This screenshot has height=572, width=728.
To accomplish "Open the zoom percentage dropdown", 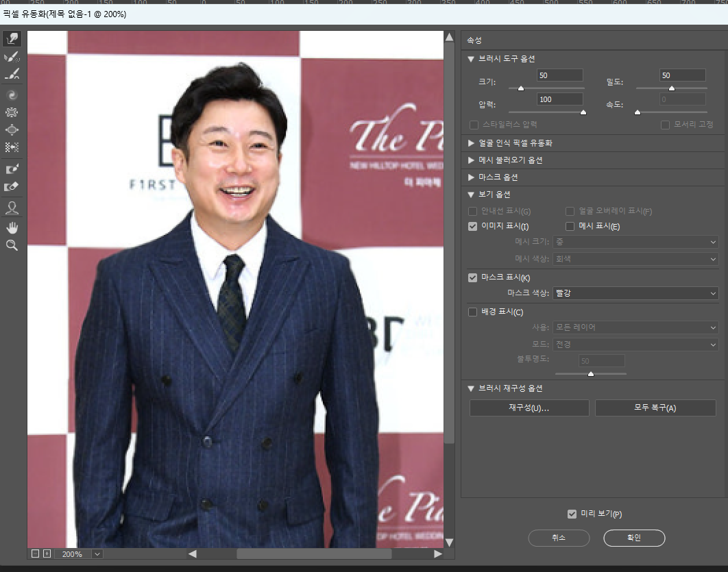I will 96,553.
